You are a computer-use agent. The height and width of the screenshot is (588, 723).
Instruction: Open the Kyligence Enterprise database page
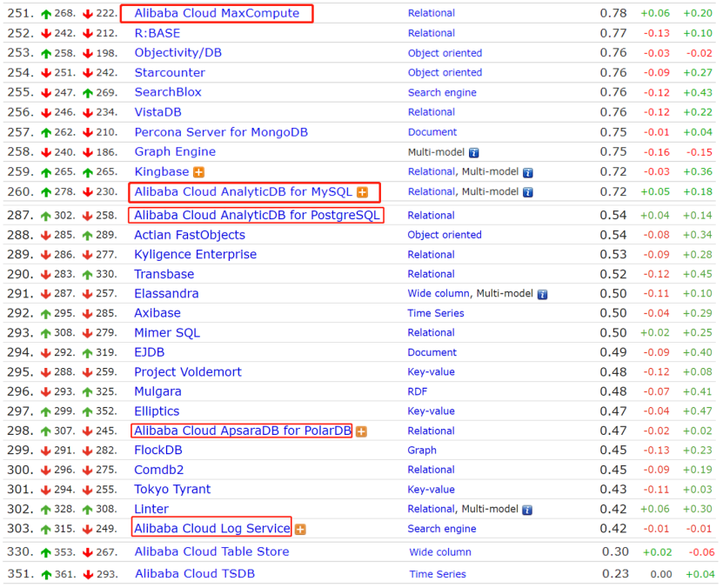coord(195,255)
